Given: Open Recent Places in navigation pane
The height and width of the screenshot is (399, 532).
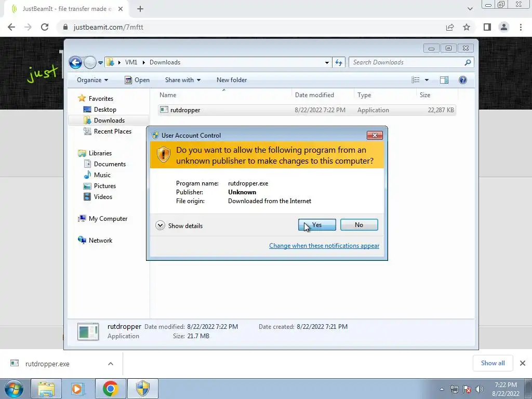Looking at the screenshot, I should [x=112, y=131].
